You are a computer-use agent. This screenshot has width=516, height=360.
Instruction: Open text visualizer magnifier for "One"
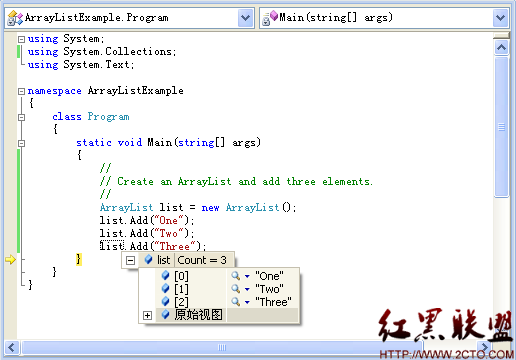click(x=236, y=276)
